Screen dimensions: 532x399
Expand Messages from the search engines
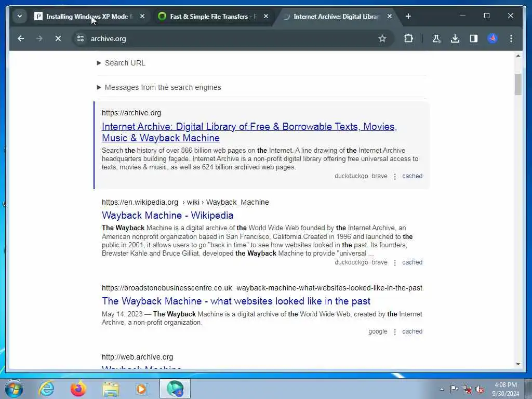(159, 87)
